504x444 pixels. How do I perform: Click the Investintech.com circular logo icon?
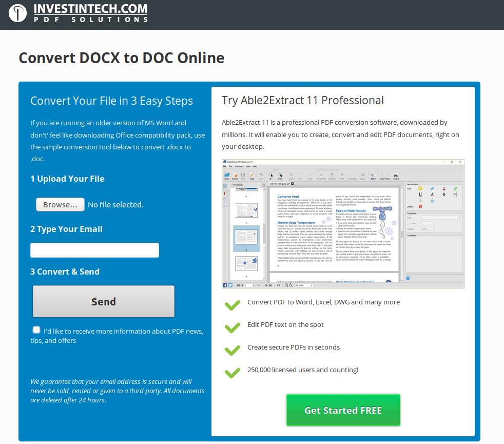pos(17,13)
